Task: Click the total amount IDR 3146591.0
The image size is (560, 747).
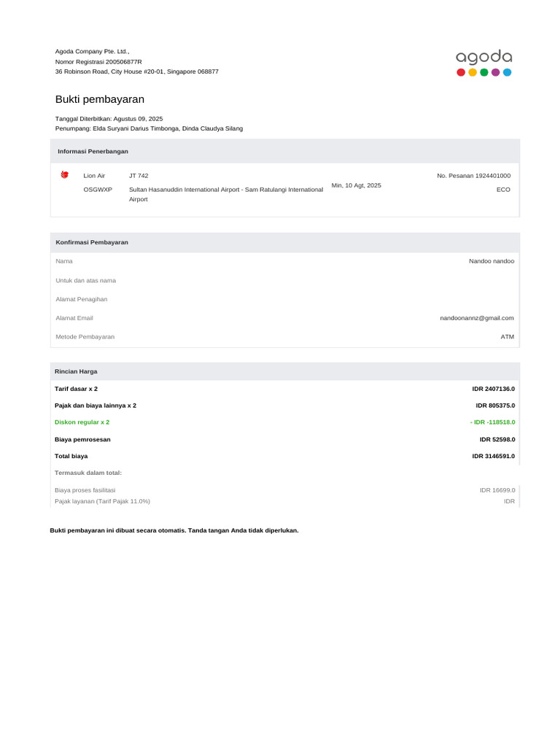Action: [x=494, y=456]
